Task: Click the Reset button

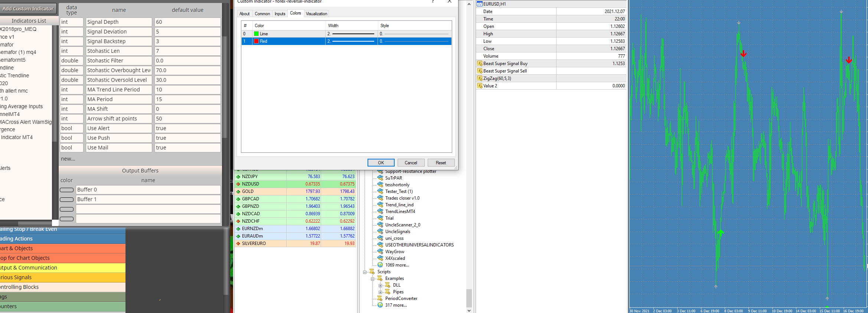Action: tap(441, 163)
